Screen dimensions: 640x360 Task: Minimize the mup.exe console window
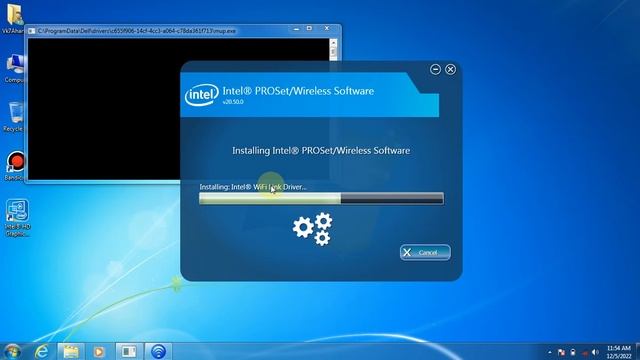[x=296, y=29]
